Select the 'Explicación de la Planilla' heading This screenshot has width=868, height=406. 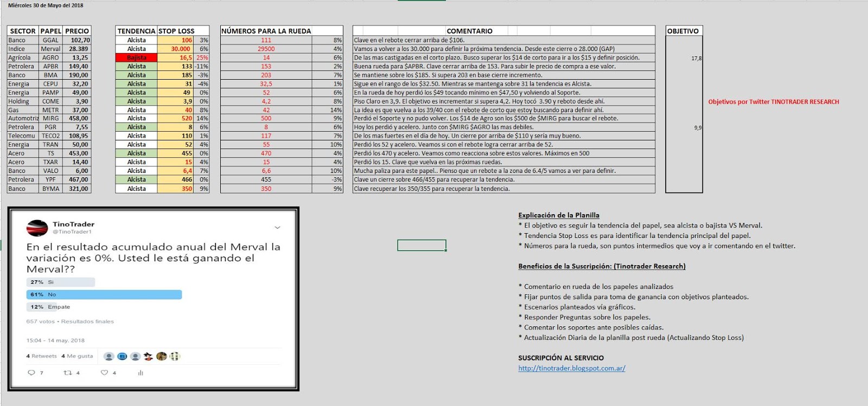(x=559, y=215)
